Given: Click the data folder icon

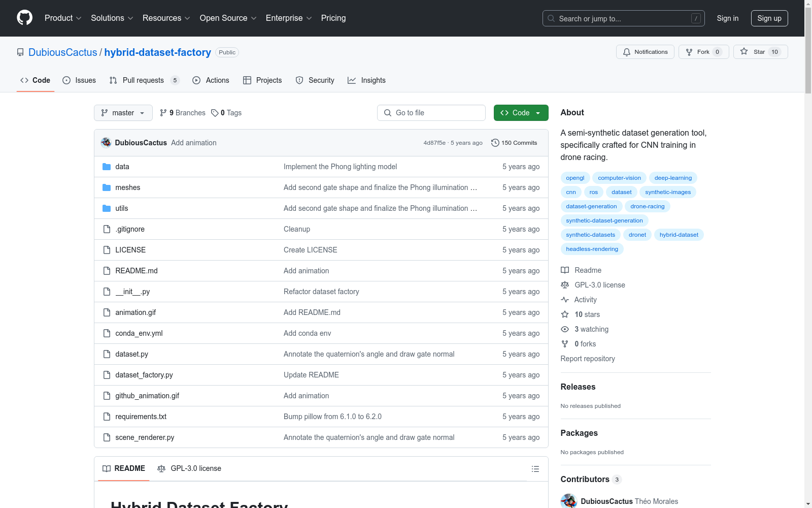Looking at the screenshot, I should pos(107,167).
